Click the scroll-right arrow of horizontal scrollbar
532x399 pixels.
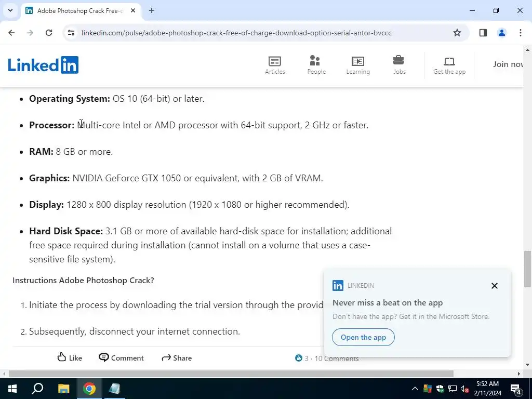click(x=519, y=374)
